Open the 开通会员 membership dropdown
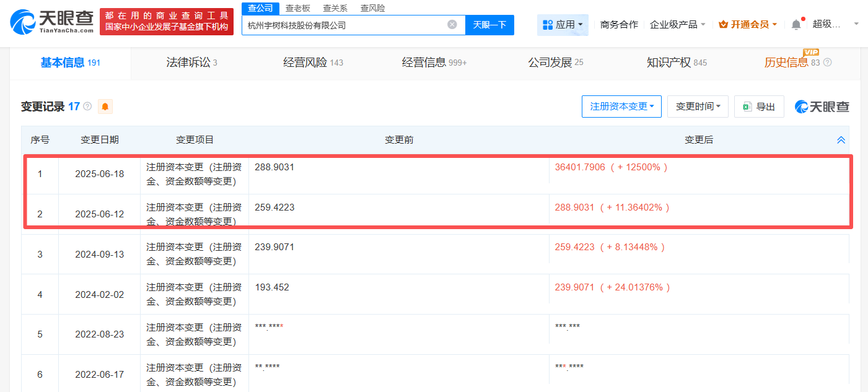This screenshot has height=392, width=868. [x=748, y=25]
